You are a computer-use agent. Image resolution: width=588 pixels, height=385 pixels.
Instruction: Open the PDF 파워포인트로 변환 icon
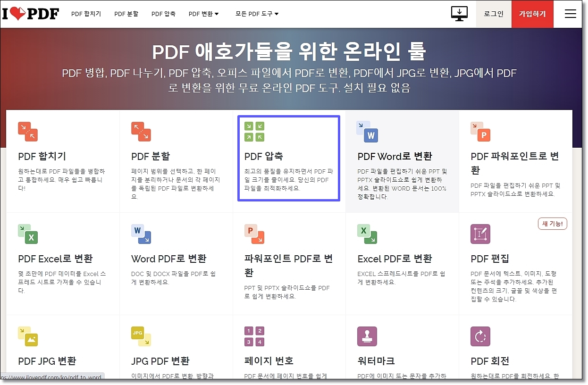(480, 132)
